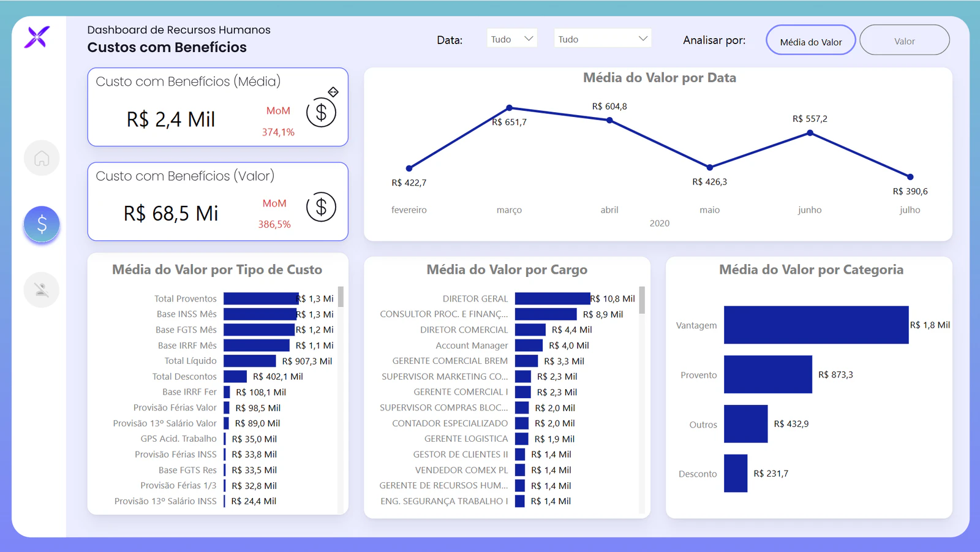Click the 'R$ 68,5 Mi' card value
Image resolution: width=980 pixels, height=552 pixels.
point(171,213)
